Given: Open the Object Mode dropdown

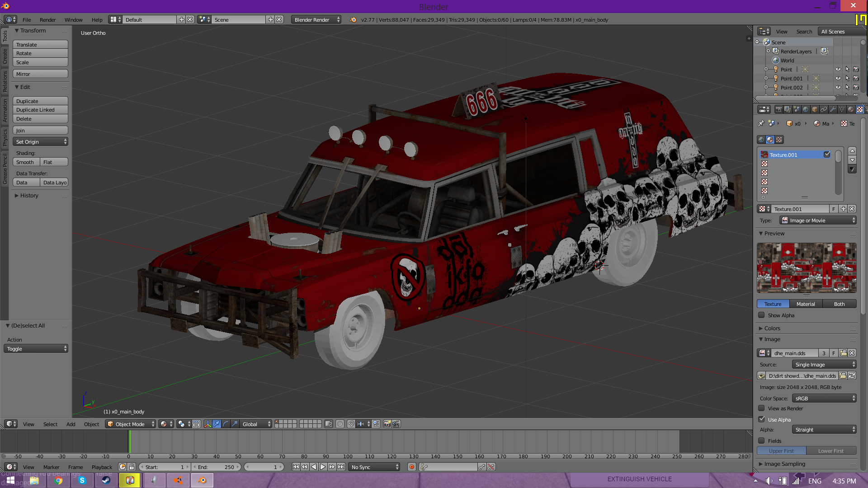Looking at the screenshot, I should [x=131, y=424].
